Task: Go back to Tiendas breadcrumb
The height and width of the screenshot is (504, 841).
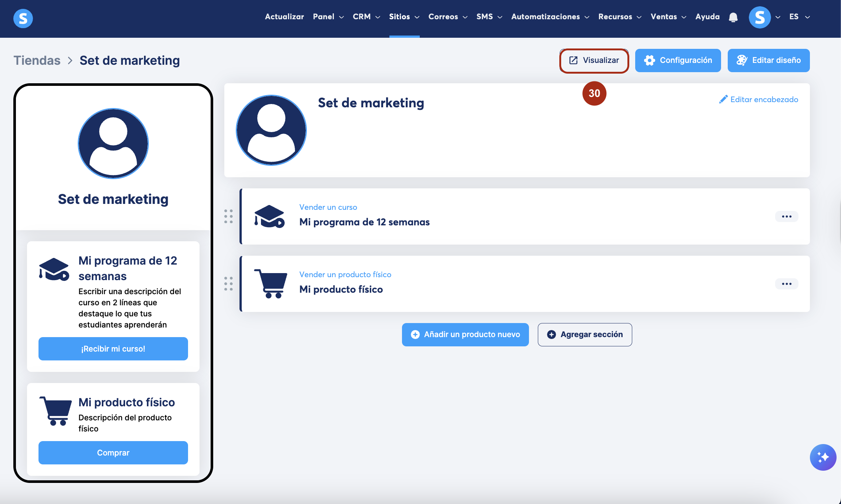Action: coord(37,60)
